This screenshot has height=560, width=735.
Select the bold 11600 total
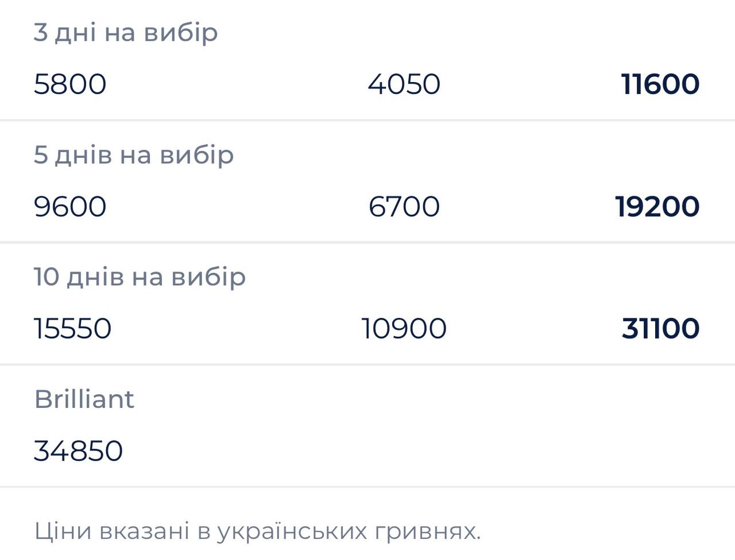660,84
